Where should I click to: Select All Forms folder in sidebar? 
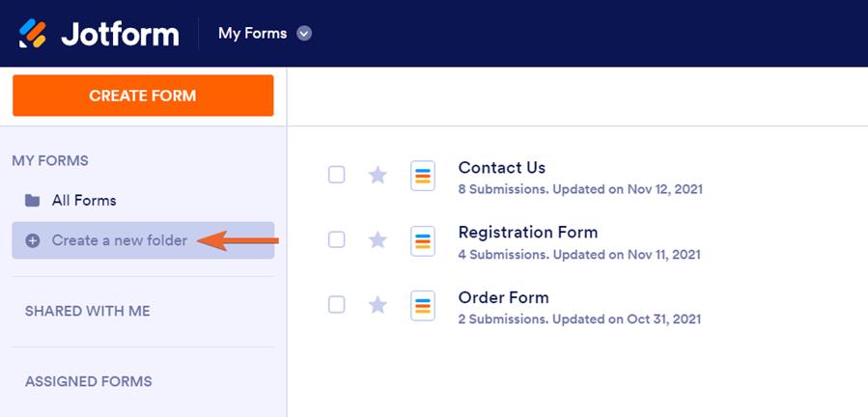coord(83,201)
